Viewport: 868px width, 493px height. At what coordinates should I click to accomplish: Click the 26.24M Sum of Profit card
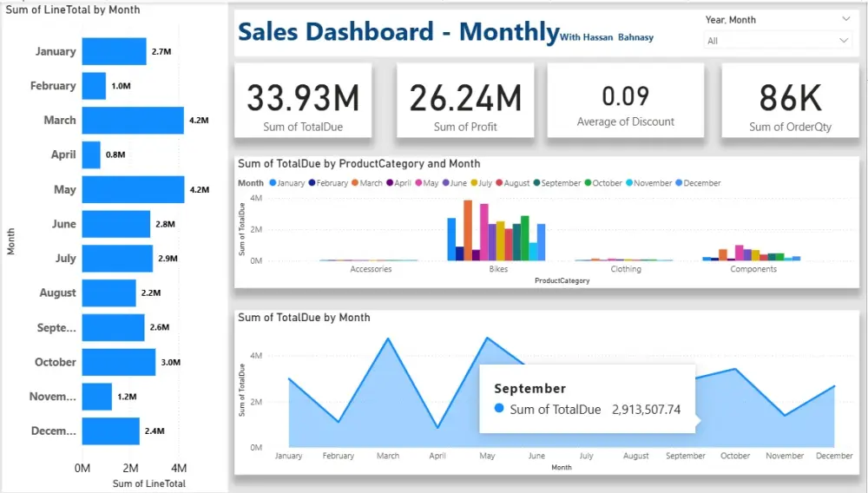tap(465, 100)
